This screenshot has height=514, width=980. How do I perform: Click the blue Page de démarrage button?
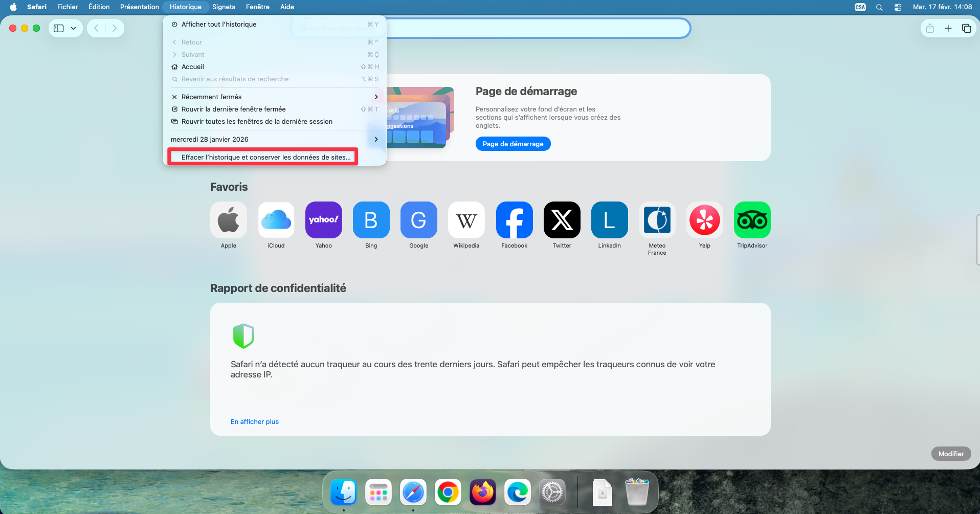pos(513,144)
